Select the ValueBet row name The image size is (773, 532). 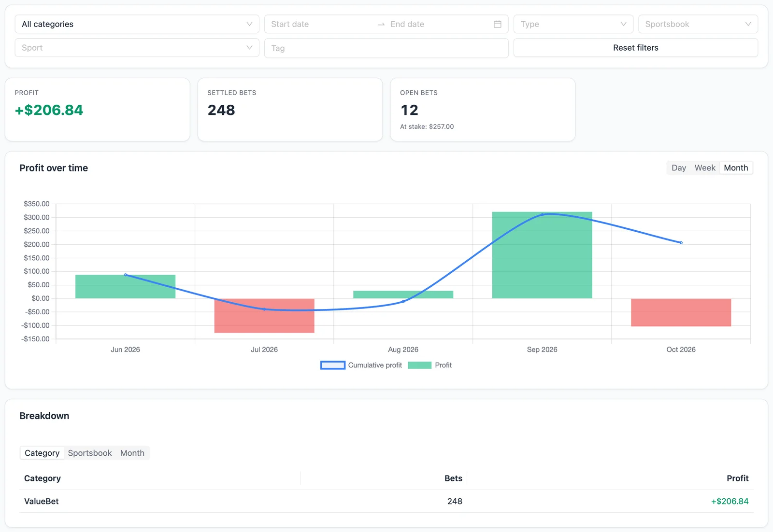(x=42, y=502)
